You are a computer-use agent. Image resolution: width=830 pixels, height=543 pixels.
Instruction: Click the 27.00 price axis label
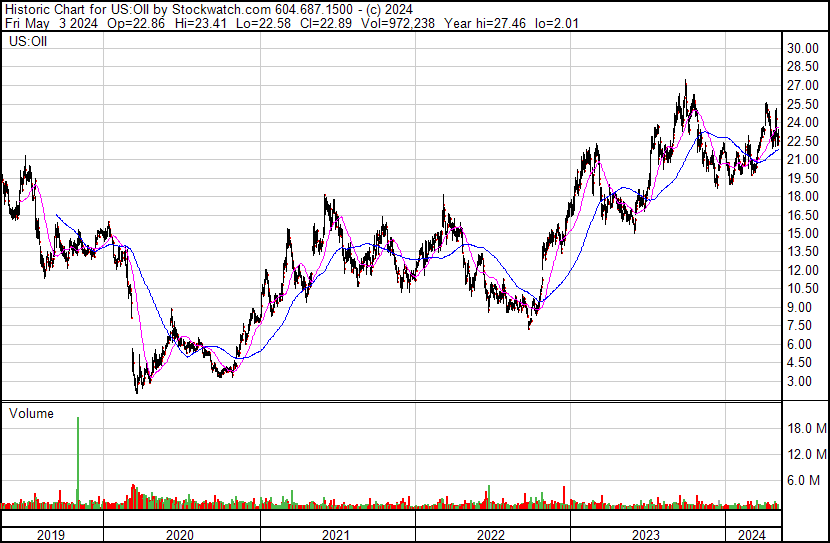(803, 85)
